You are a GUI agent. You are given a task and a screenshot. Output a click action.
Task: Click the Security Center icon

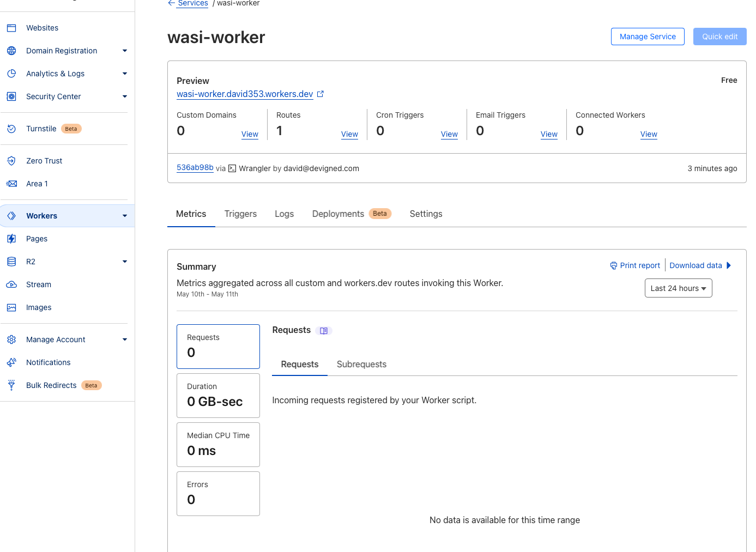click(x=11, y=96)
